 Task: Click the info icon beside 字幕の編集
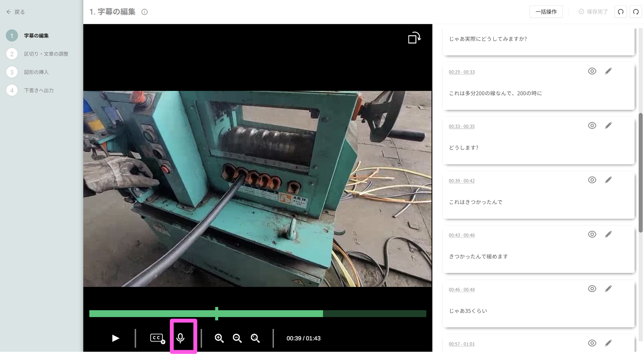(145, 12)
